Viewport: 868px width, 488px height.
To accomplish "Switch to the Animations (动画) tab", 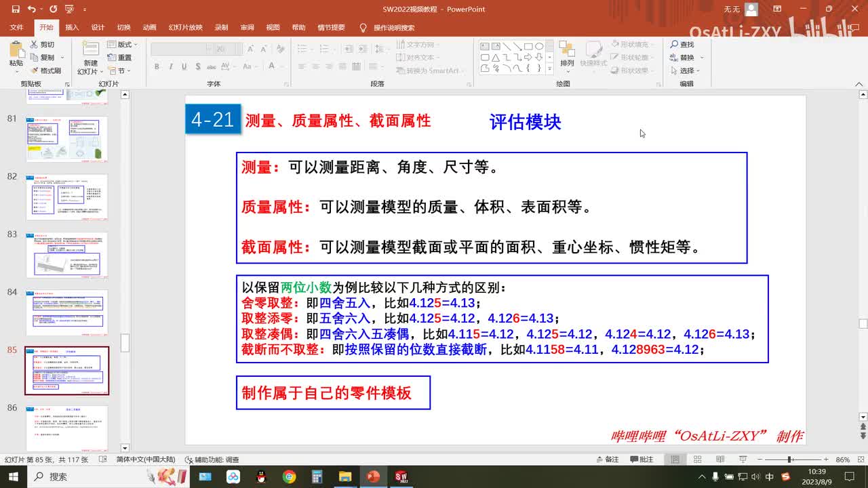I will coord(150,28).
